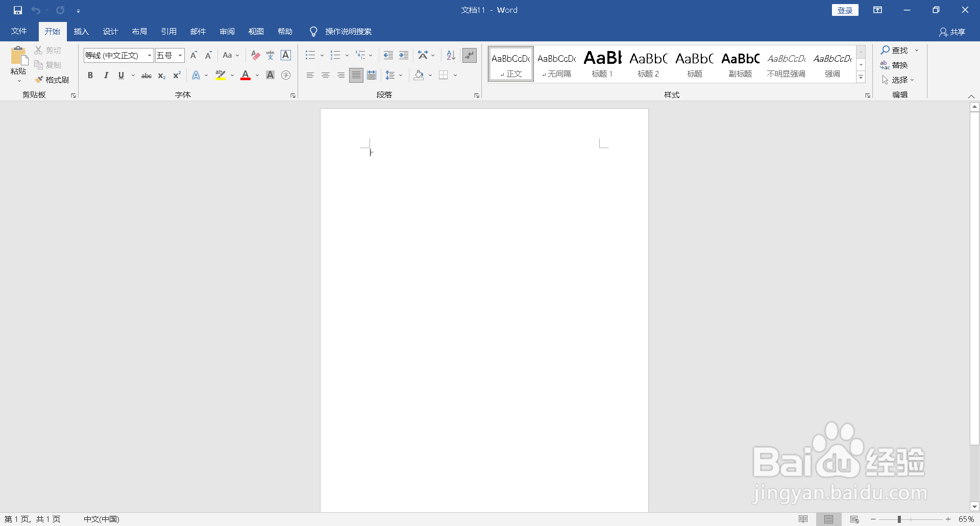Click the Login (登录) button

(x=845, y=10)
